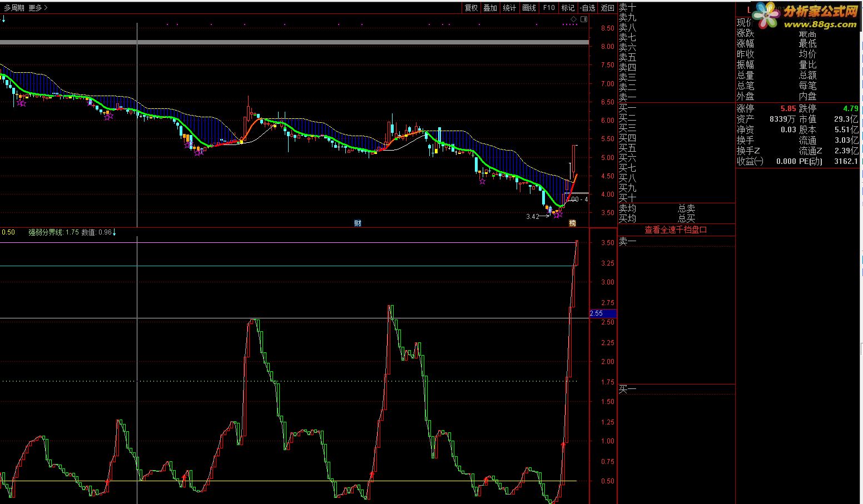Click the 卖均 average sell label
863x504 pixels.
point(628,208)
